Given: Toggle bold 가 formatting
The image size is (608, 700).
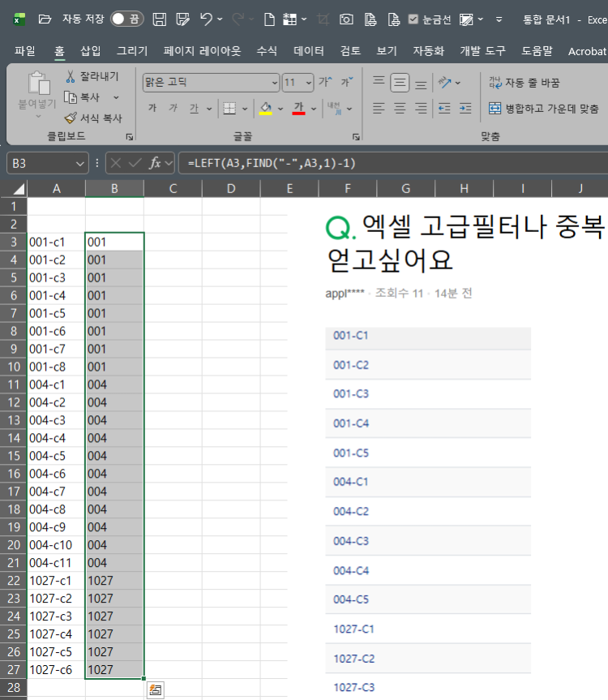Looking at the screenshot, I should tap(152, 108).
